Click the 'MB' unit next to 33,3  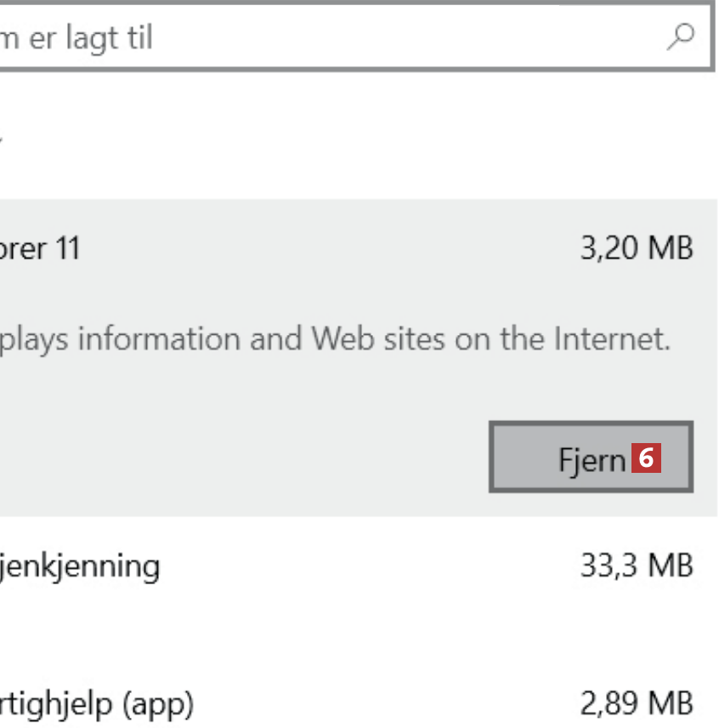(x=670, y=566)
